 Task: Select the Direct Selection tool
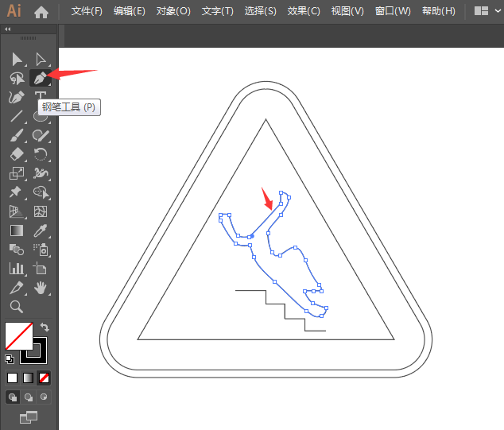click(41, 59)
